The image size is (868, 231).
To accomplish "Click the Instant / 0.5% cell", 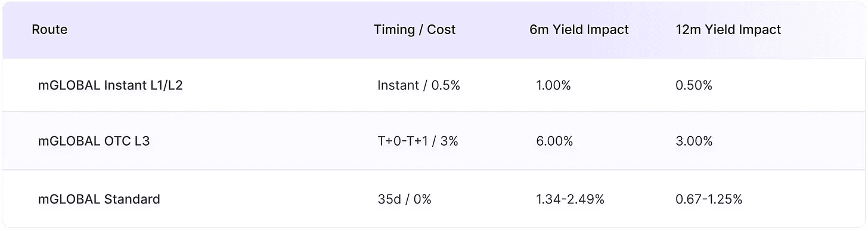I will (418, 85).
